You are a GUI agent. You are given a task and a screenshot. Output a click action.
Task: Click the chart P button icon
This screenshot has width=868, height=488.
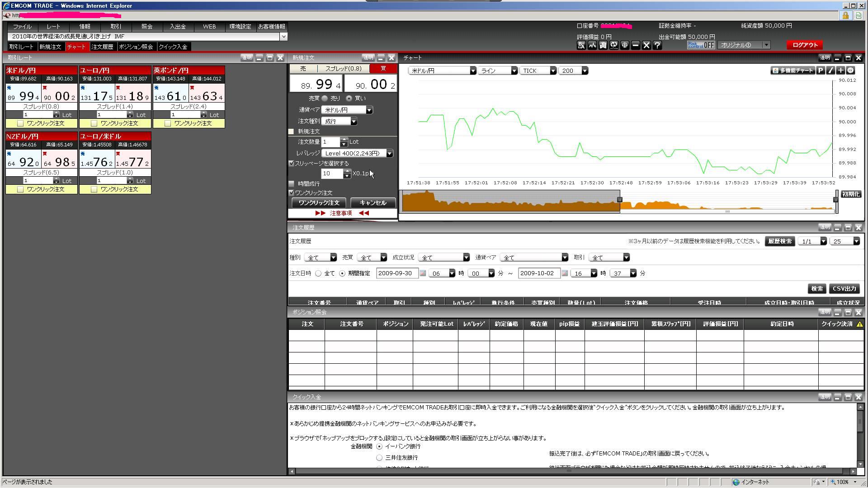[821, 70]
